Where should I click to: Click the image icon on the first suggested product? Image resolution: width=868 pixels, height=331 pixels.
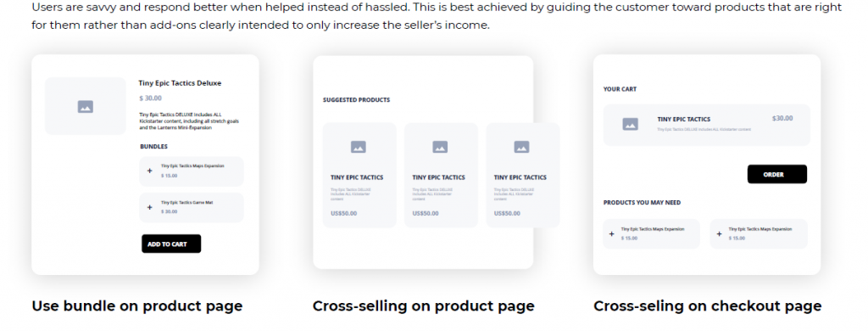tap(359, 147)
